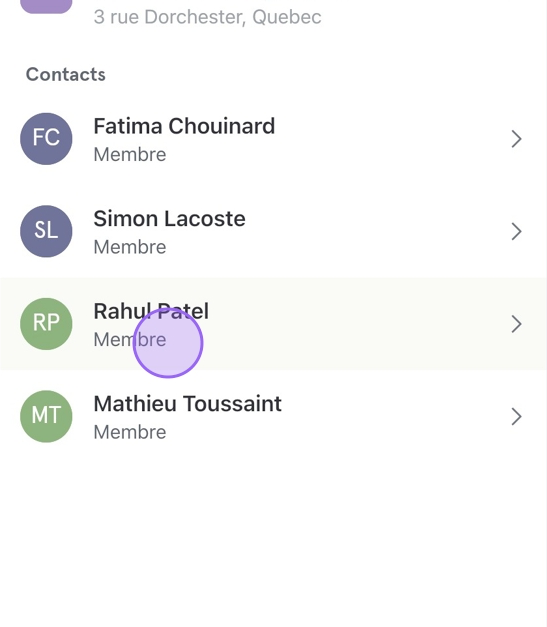This screenshot has height=627, width=547.
Task: Click Membre text under Rahul Patel
Action: tap(130, 339)
